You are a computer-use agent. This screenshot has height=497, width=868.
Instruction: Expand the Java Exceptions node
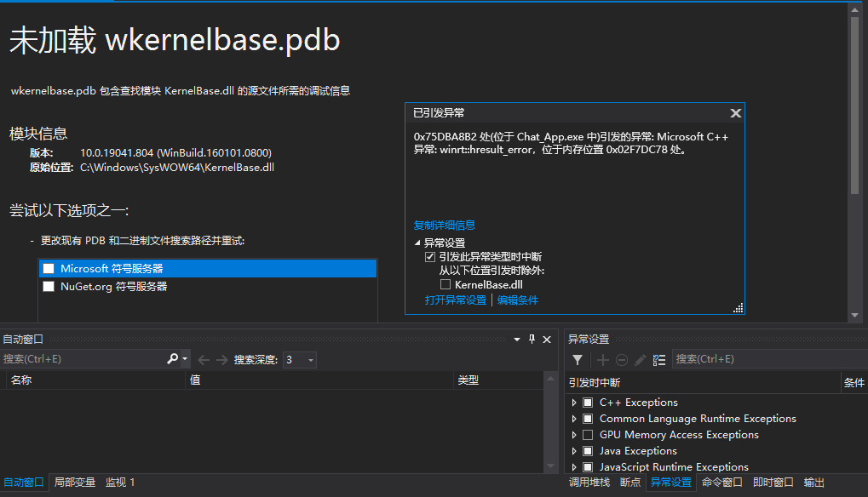pyautogui.click(x=574, y=450)
